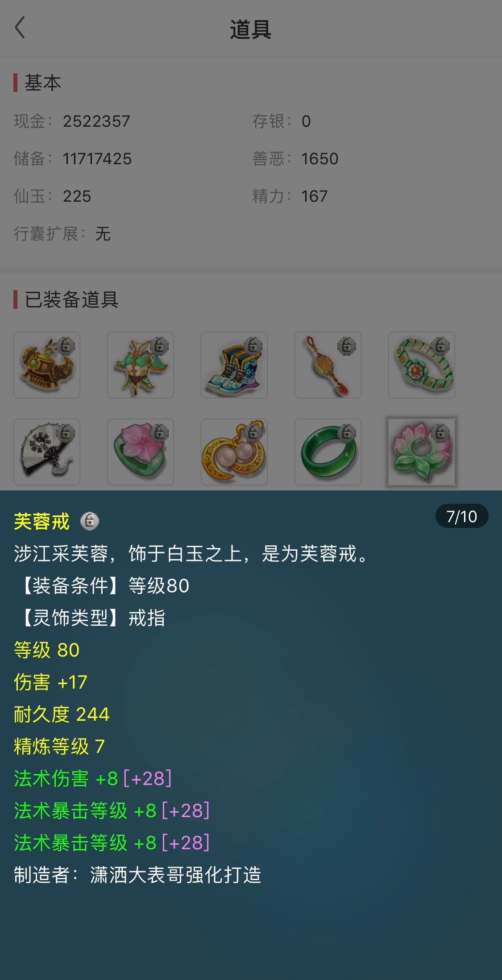The width and height of the screenshot is (502, 980).
Task: Tap the 行囊扩展 value field
Action: point(103,234)
